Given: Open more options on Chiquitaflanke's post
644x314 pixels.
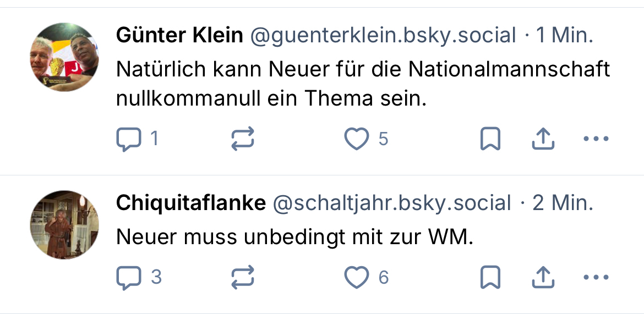Looking at the screenshot, I should (x=596, y=278).
